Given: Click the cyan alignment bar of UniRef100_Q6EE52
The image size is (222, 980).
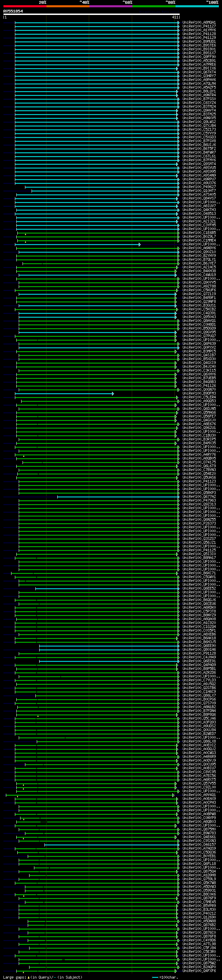Looking at the screenshot, I should [107, 588].
